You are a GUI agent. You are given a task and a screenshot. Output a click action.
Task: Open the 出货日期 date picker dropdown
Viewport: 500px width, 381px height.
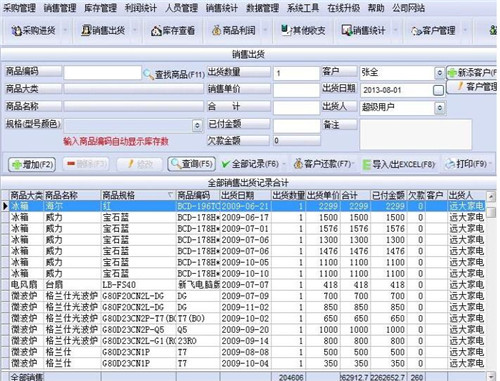[438, 90]
